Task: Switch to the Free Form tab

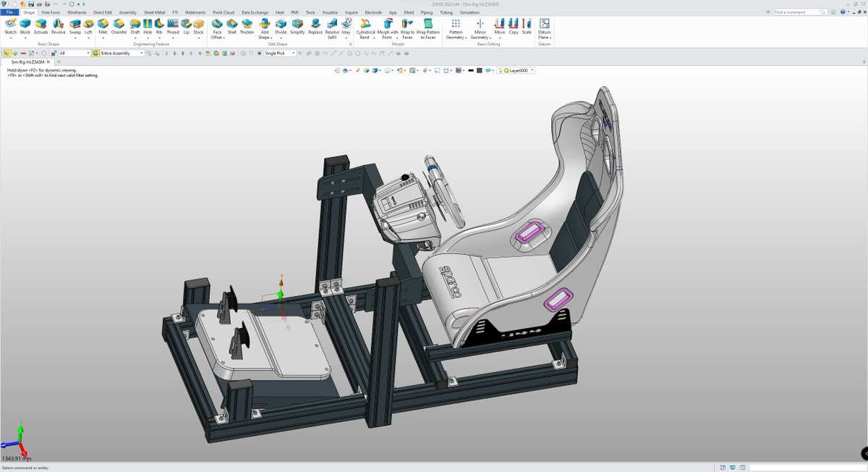Action: click(51, 12)
